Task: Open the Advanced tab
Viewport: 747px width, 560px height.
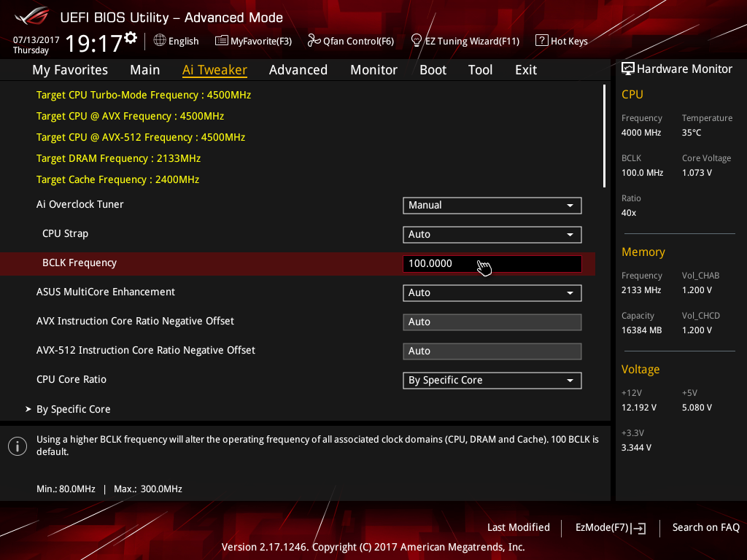Action: pyautogui.click(x=298, y=70)
